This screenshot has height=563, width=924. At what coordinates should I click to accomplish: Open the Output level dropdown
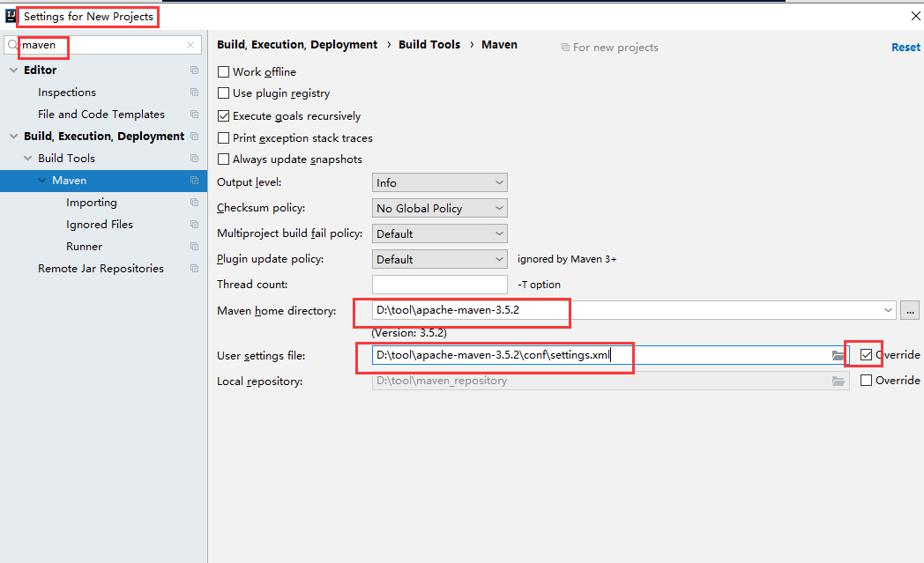pos(440,182)
